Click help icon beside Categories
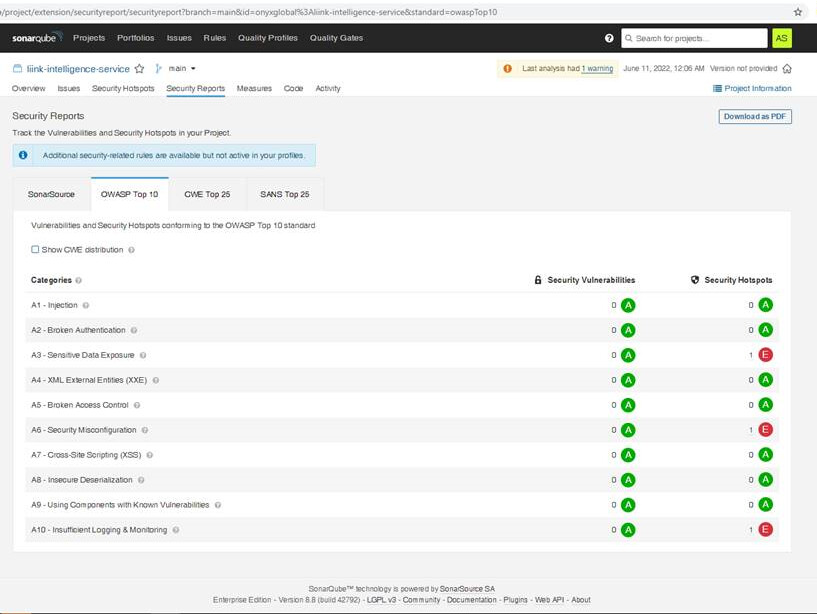The image size is (817, 614). click(x=79, y=280)
